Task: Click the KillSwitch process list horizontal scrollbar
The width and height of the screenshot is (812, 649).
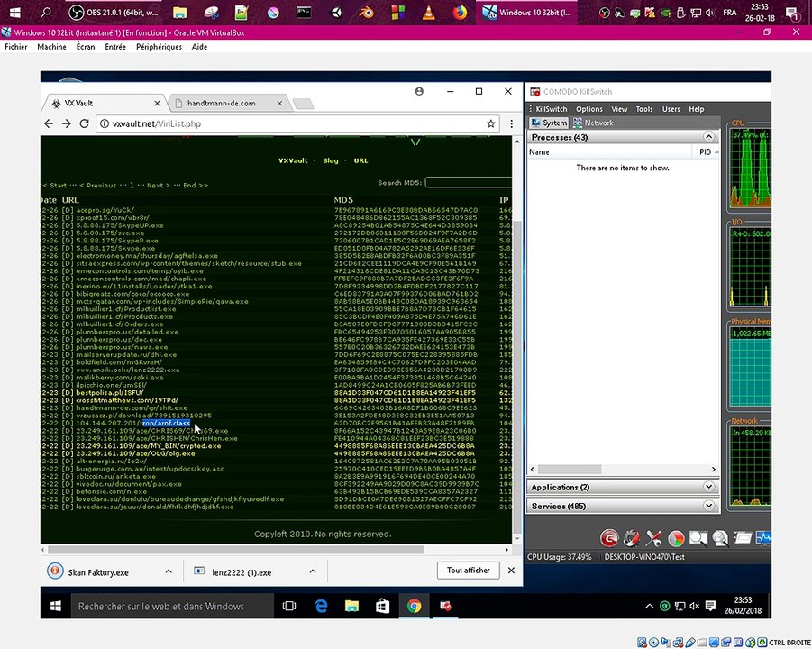Action: click(570, 469)
